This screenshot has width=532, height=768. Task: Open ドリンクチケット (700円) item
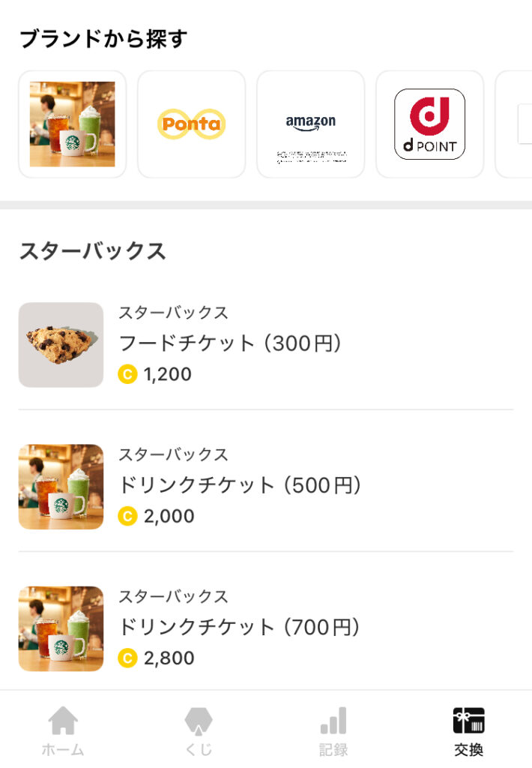(240, 627)
